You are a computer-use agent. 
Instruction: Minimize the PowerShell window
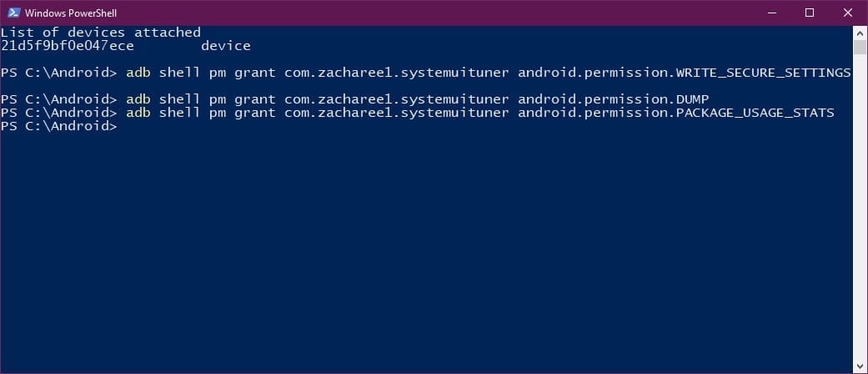[771, 13]
